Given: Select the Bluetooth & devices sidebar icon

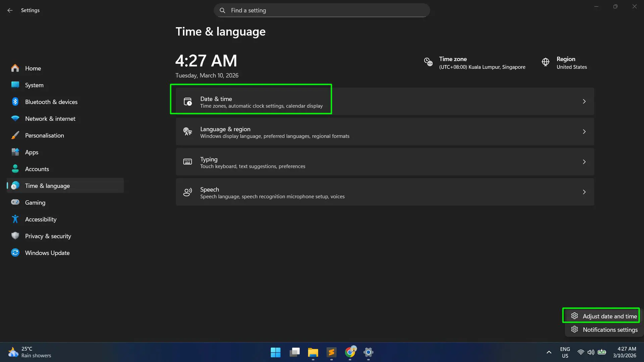Looking at the screenshot, I should coord(15,101).
